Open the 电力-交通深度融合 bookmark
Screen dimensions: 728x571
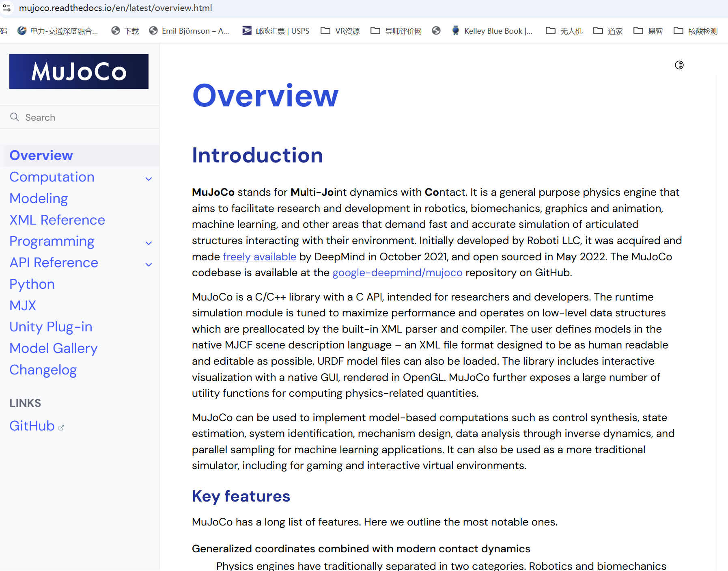57,31
